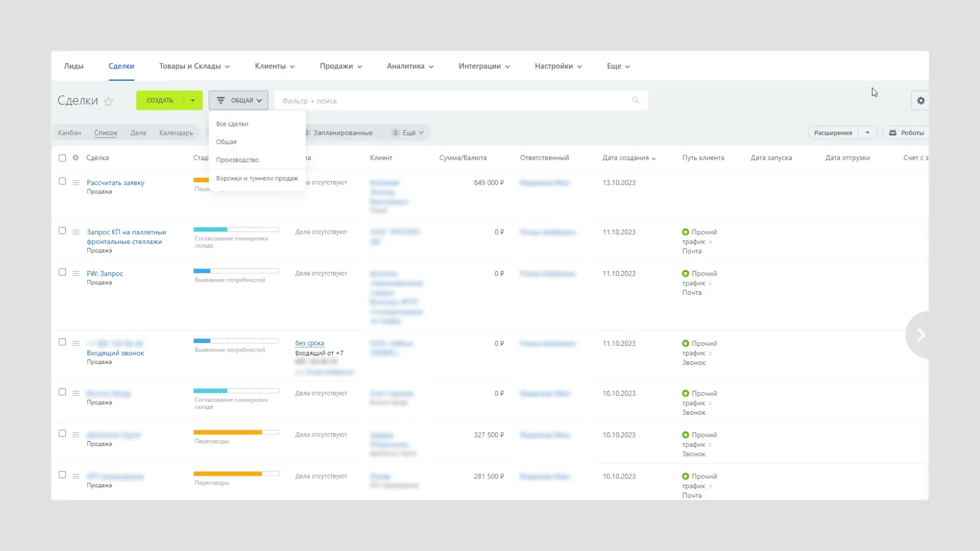Click the без срока activity link
Screen dimensions: 980x551
[309, 343]
